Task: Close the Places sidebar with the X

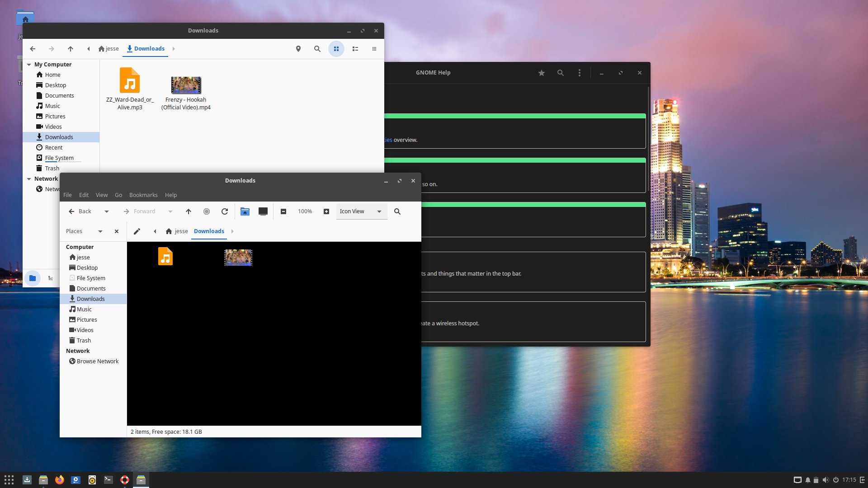Action: pyautogui.click(x=117, y=231)
